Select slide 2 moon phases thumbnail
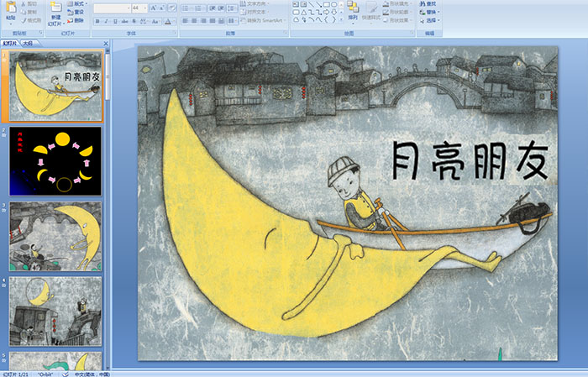Viewport: 588px width, 377px height. (55, 161)
